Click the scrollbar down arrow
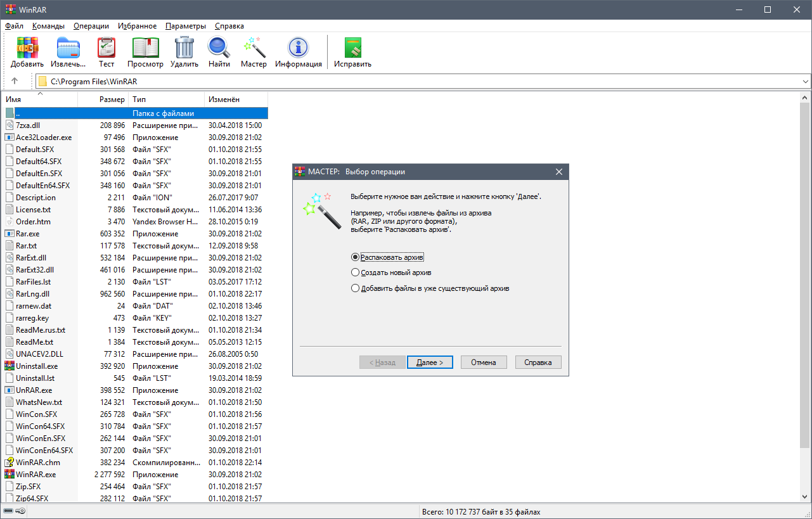This screenshot has height=519, width=812. (805, 498)
